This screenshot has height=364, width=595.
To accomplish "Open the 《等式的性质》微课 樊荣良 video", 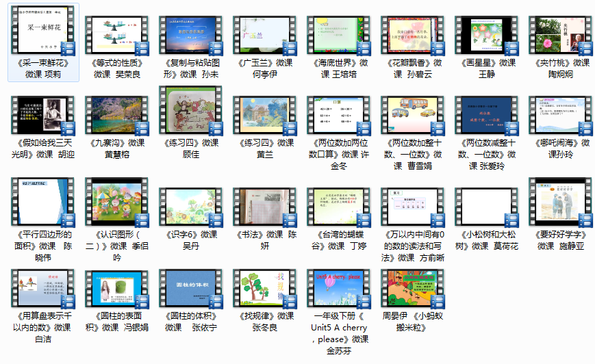I will click(116, 36).
